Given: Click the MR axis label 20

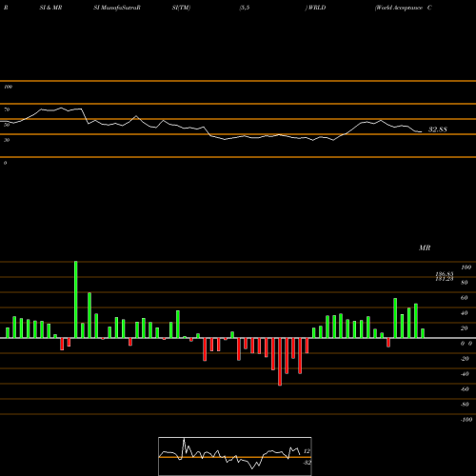Looking at the screenshot, I should [x=465, y=328].
